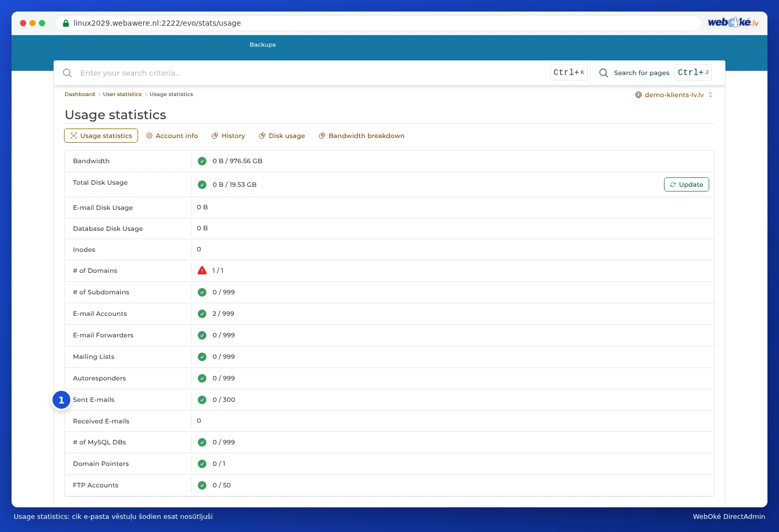Click the search magnifier icon
Screen dimensions: 779x532
coord(67,73)
